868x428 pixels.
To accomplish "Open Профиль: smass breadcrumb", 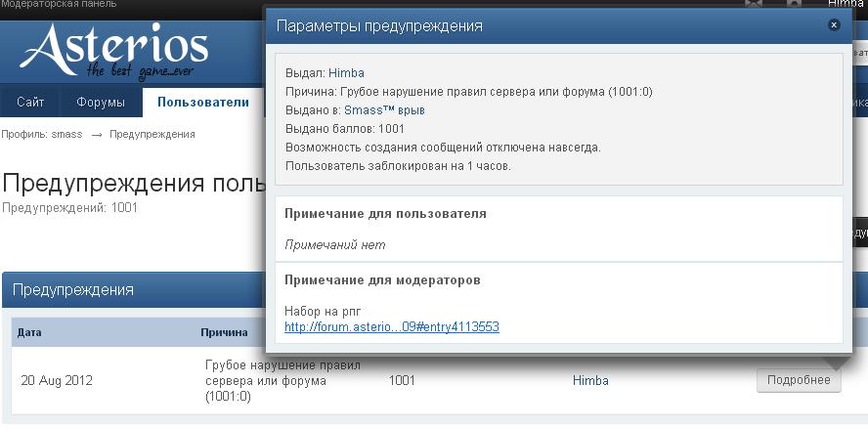I will pyautogui.click(x=41, y=135).
